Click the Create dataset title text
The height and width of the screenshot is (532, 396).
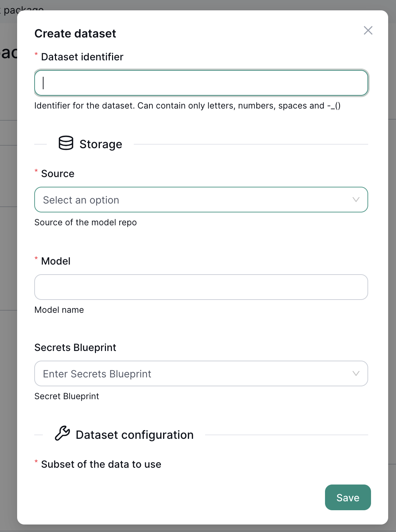pyautogui.click(x=75, y=33)
